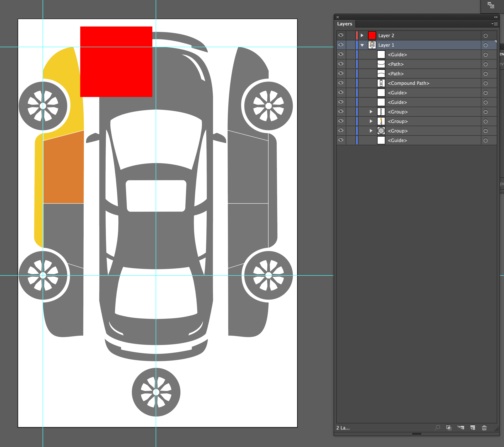This screenshot has width=504, height=447.
Task: Collapse the Layers panel with the double arrows
Action: [x=495, y=17]
